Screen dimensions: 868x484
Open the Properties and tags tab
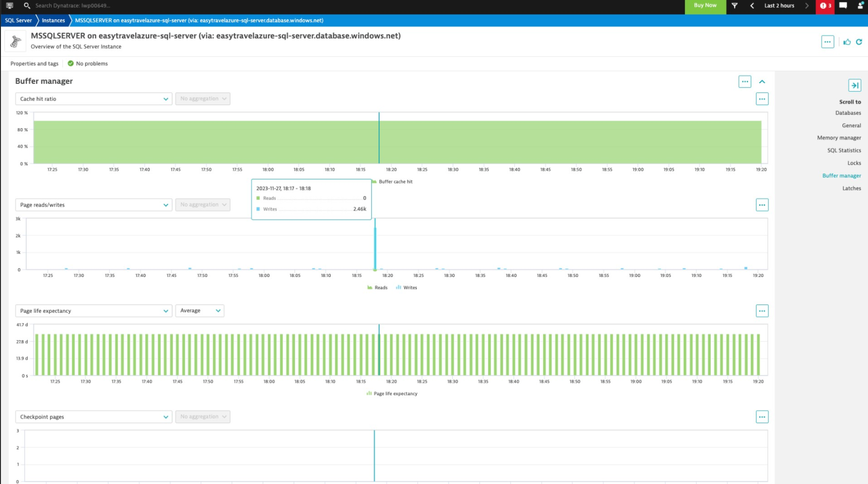coord(34,64)
